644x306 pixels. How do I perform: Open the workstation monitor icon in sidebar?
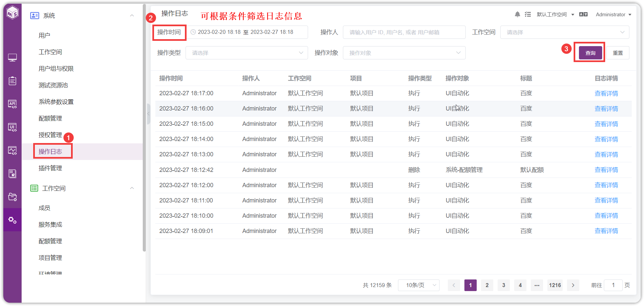click(x=13, y=58)
